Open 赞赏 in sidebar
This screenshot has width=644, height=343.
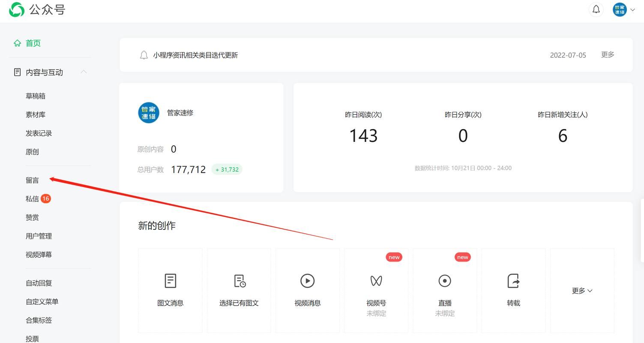click(x=32, y=217)
